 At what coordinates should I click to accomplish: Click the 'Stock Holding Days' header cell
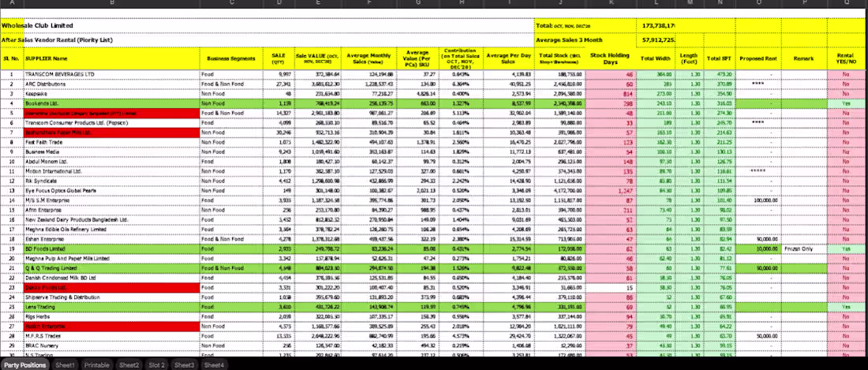[611, 58]
